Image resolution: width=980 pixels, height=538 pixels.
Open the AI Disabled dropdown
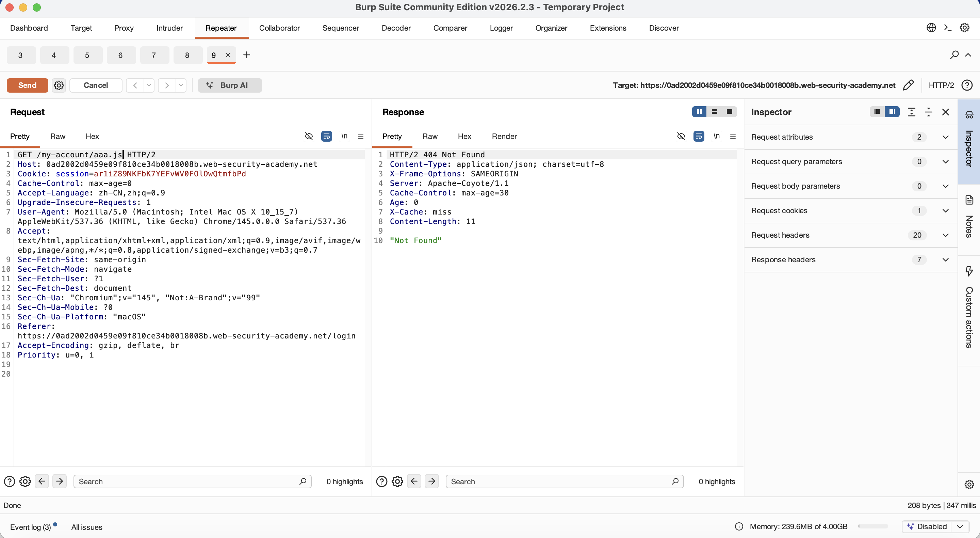coord(960,526)
